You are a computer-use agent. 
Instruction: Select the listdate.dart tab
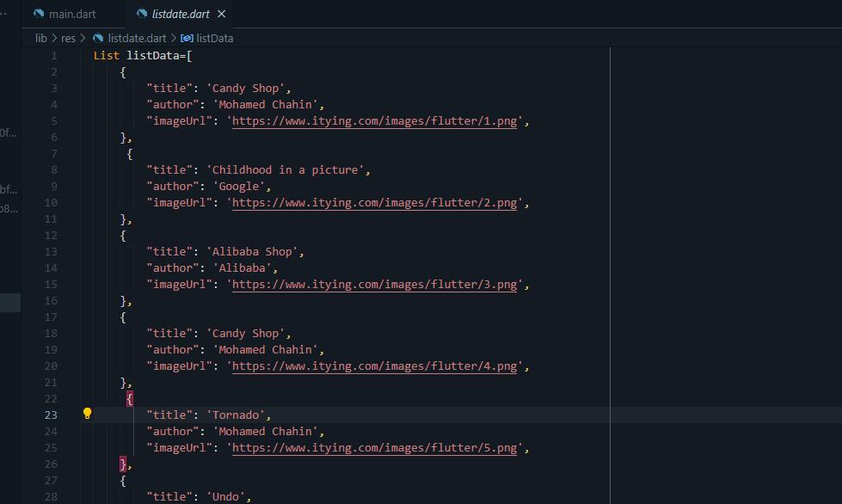coord(181,14)
